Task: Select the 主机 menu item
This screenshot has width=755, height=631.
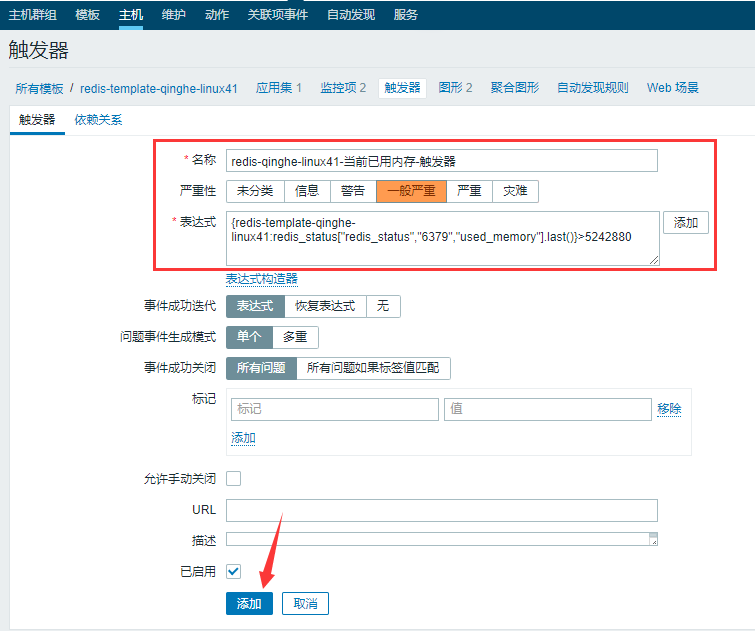Action: click(130, 14)
